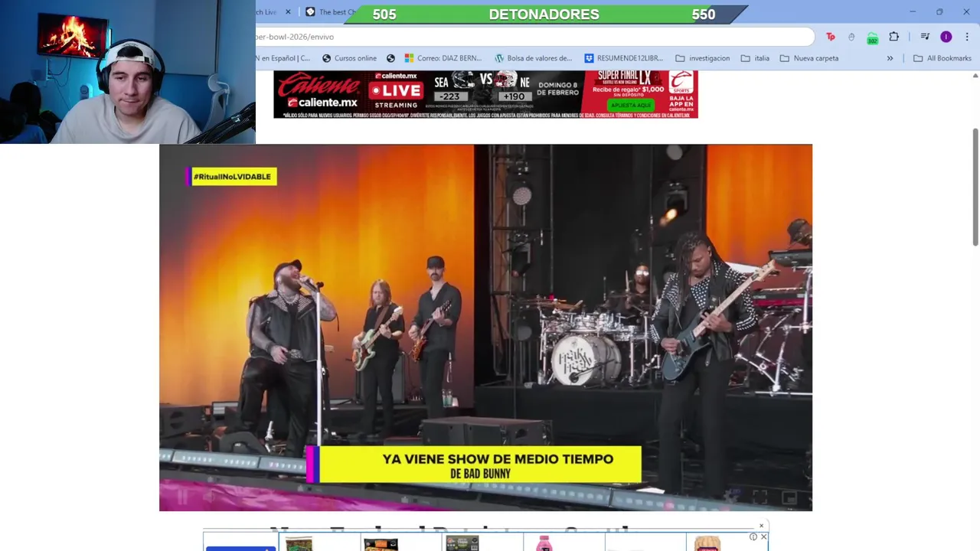Click the Caliente Sports app icon
Viewport: 980px width, 551px height.
click(681, 83)
